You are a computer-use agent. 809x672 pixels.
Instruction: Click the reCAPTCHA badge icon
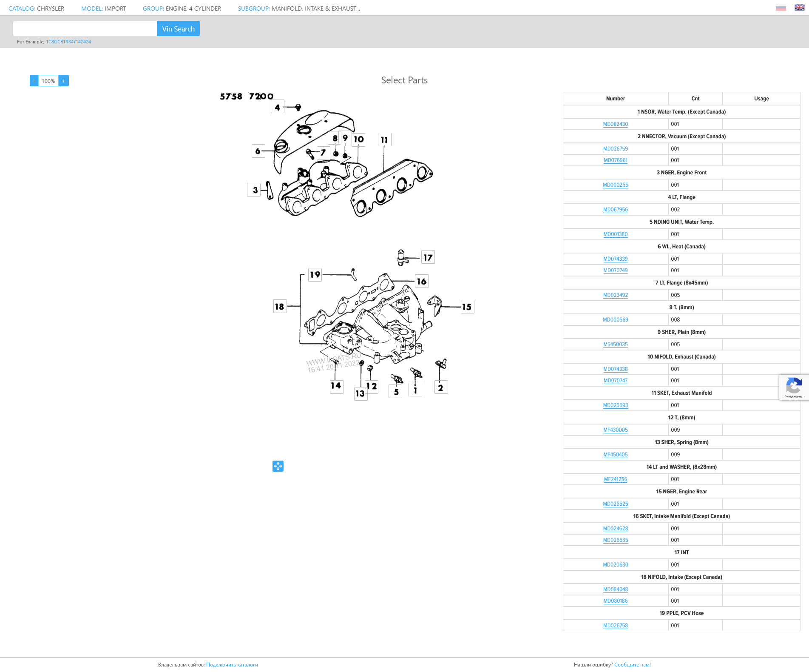coord(794,386)
